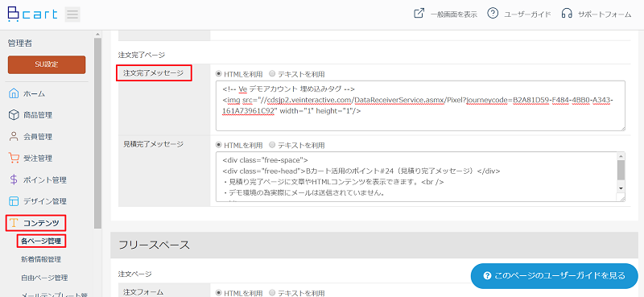Open ホーム menu item
Screen dimensions: 644x297
(34, 93)
